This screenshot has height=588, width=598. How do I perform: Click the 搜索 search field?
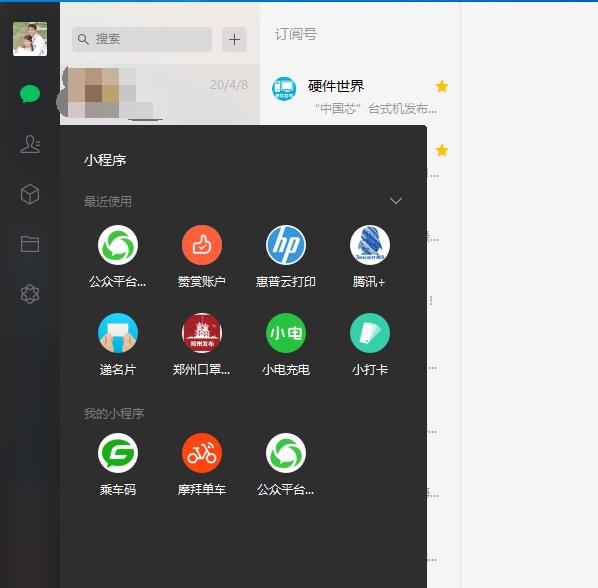point(142,39)
